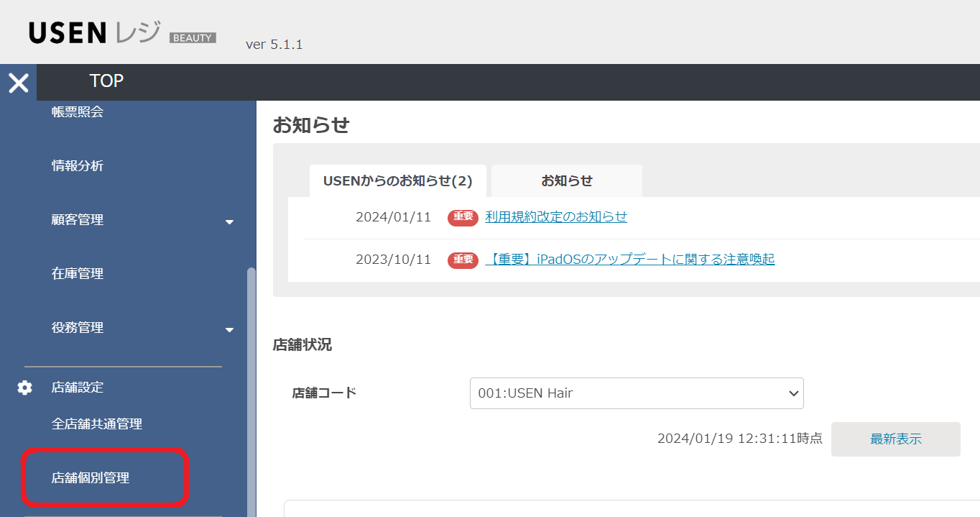Image resolution: width=980 pixels, height=517 pixels.
Task: Open the 利用規約改定のお知らせ link
Action: pyautogui.click(x=556, y=217)
